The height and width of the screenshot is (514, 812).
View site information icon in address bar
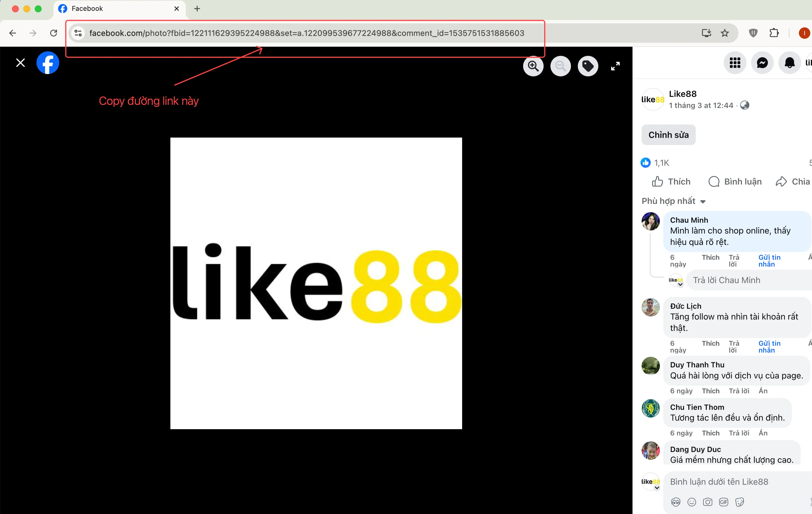point(78,33)
